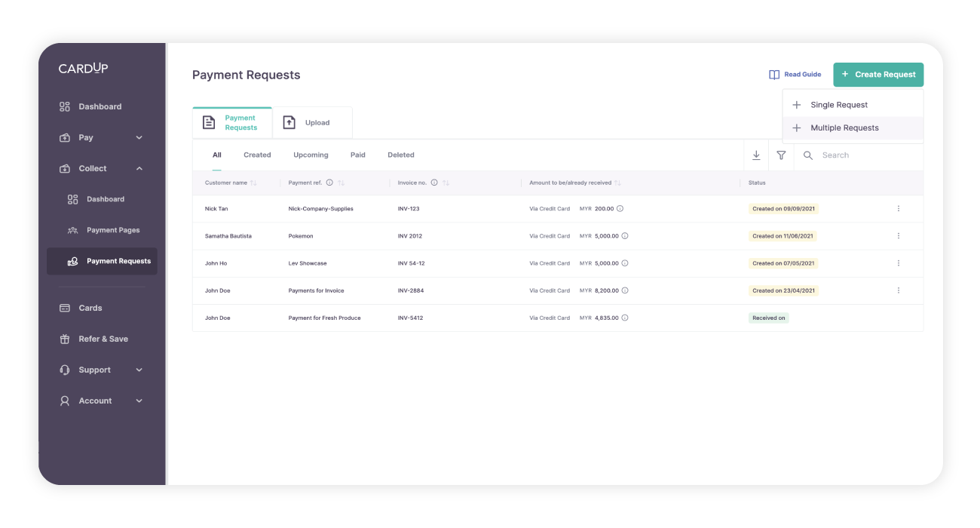
Task: Click the Payment Pages icon under Collect
Action: (72, 230)
